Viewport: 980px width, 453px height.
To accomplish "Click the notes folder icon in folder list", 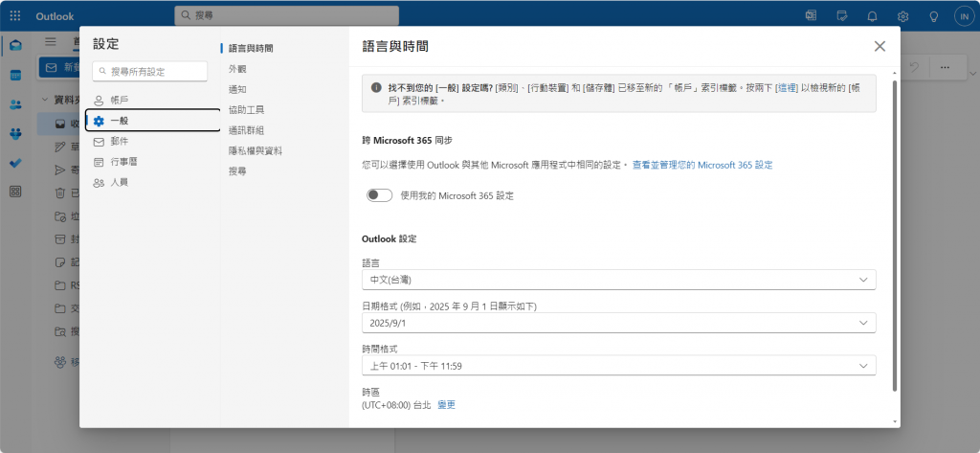I will pos(60,262).
